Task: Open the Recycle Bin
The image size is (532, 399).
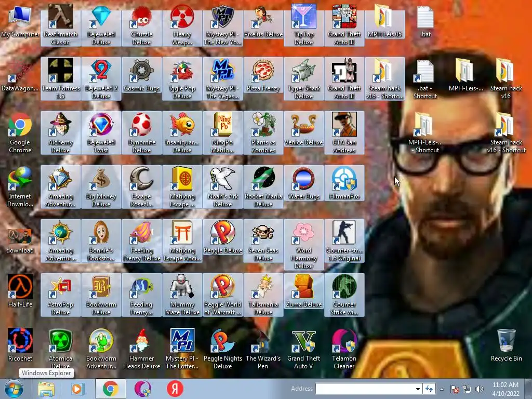Action: tap(506, 345)
